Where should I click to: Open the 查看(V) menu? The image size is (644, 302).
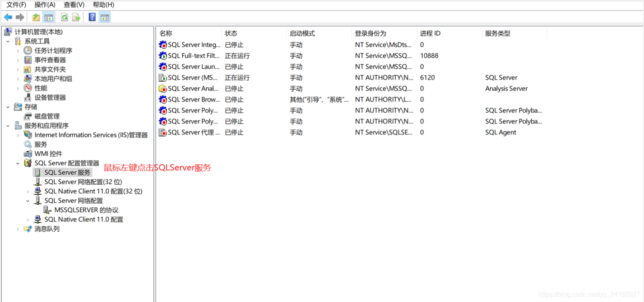tap(74, 5)
